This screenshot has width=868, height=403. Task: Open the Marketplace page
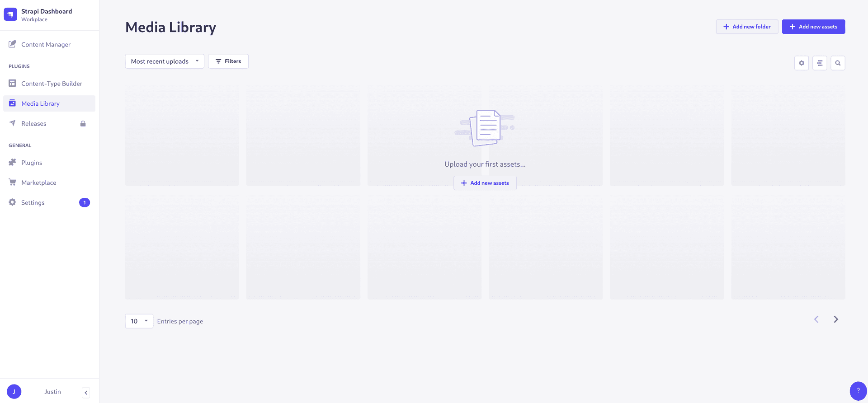tap(38, 183)
